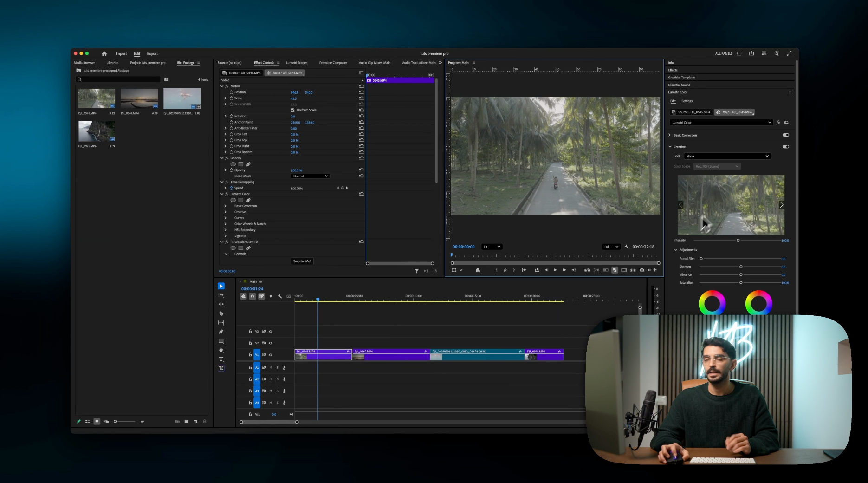The width and height of the screenshot is (868, 483).
Task: Click Mark In in Program Monitor
Action: 497,270
